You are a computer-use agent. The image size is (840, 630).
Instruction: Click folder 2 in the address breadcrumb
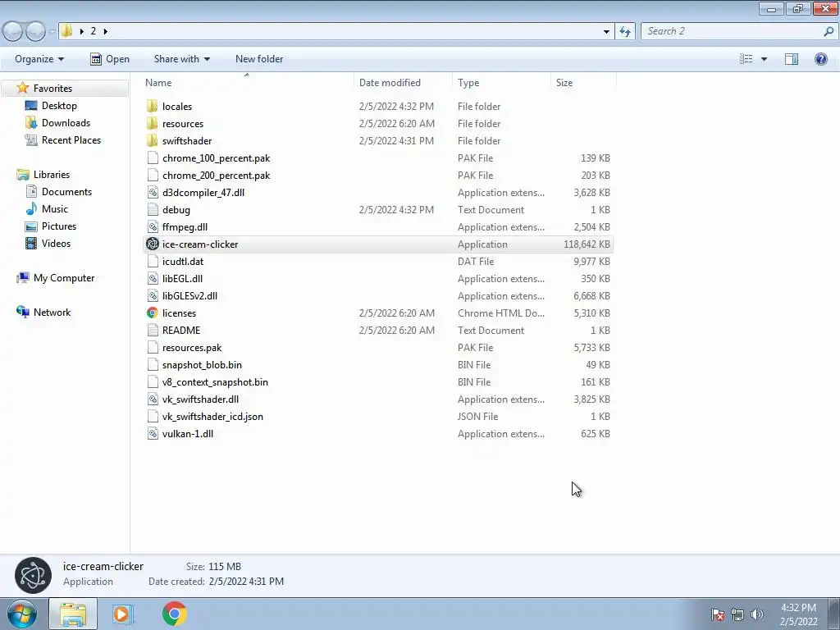click(94, 31)
